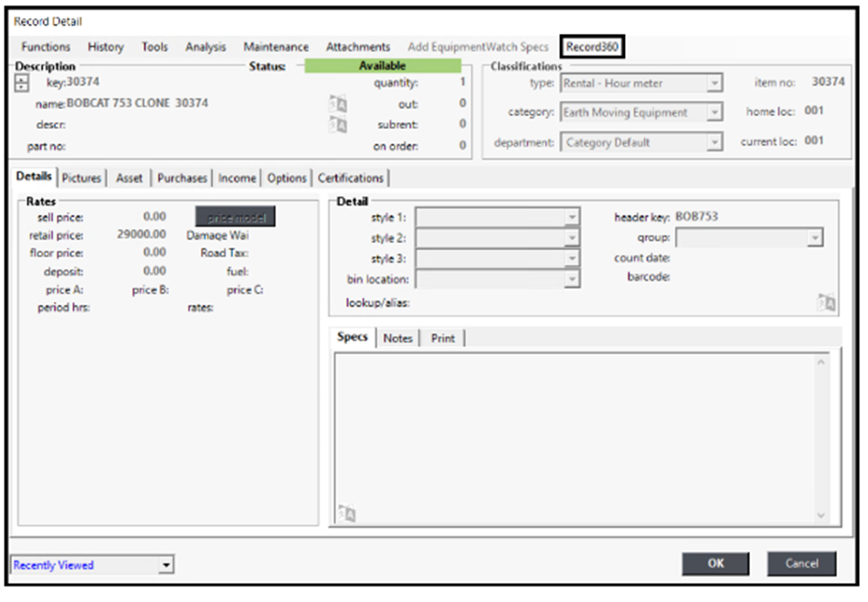Click the record stepper next to the key field
Viewport: 868px width, 602px height.
23,83
